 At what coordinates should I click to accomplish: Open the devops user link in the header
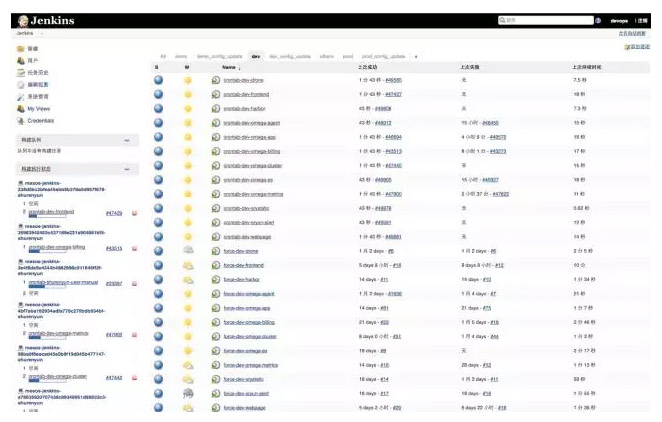pos(619,21)
